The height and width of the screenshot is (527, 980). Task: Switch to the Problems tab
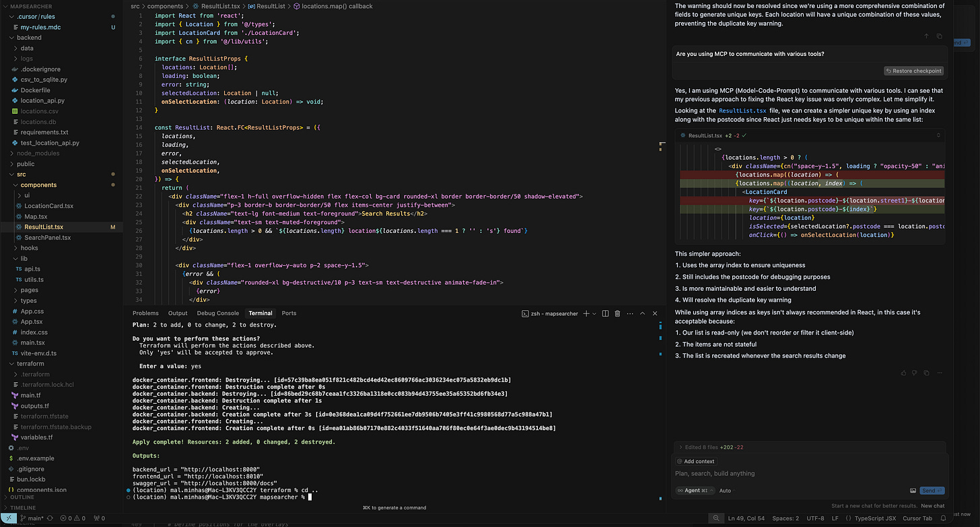(x=145, y=314)
